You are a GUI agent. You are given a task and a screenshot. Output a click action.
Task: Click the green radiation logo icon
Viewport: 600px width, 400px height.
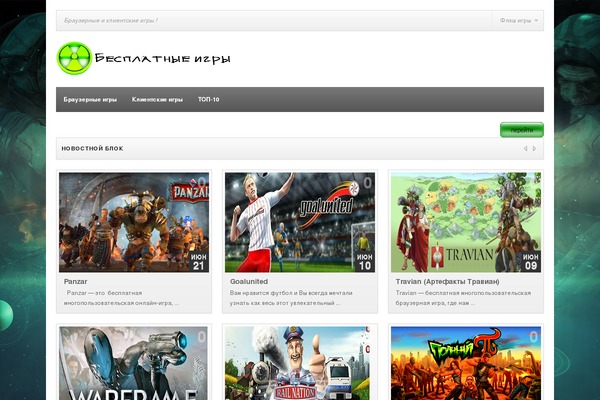pyautogui.click(x=74, y=58)
